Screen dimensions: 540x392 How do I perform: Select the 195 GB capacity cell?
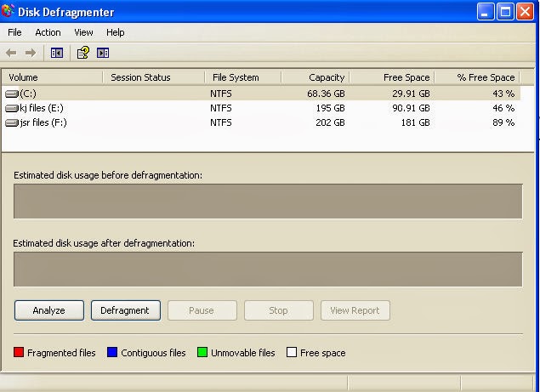point(330,109)
